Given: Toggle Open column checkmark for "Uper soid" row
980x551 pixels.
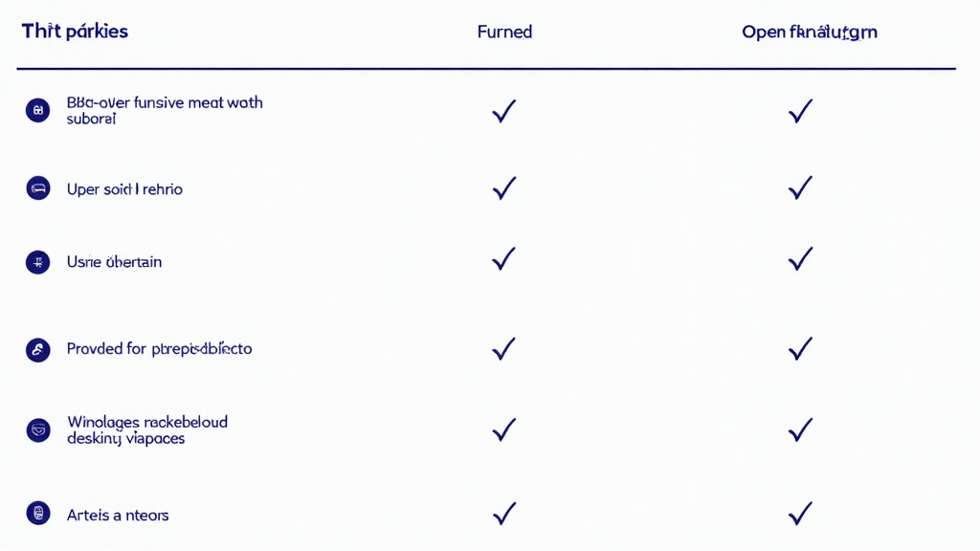Looking at the screenshot, I should [x=800, y=188].
